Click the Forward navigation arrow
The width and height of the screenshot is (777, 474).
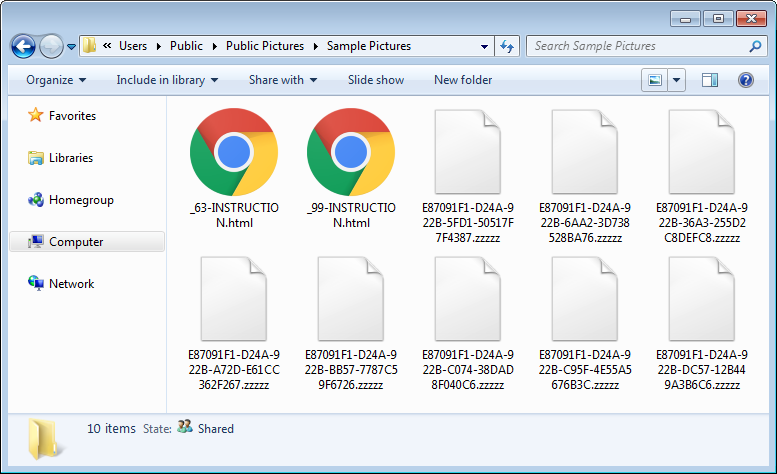pyautogui.click(x=51, y=47)
